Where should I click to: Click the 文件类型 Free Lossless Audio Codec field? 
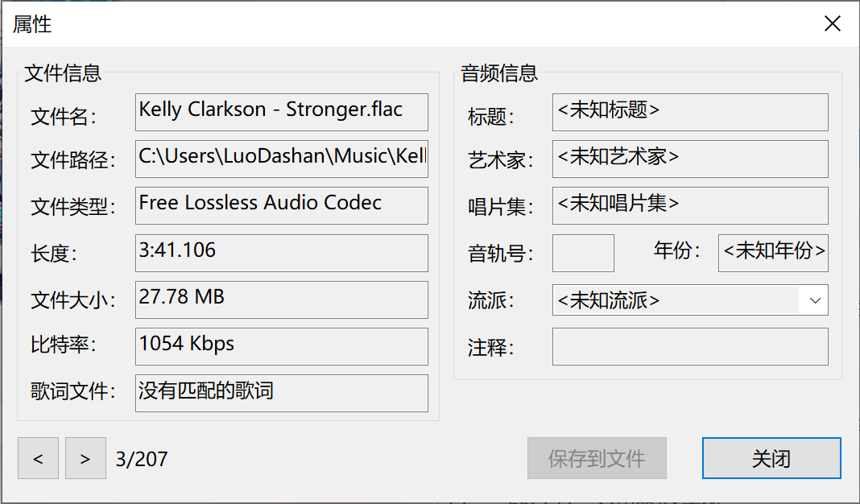tap(281, 205)
